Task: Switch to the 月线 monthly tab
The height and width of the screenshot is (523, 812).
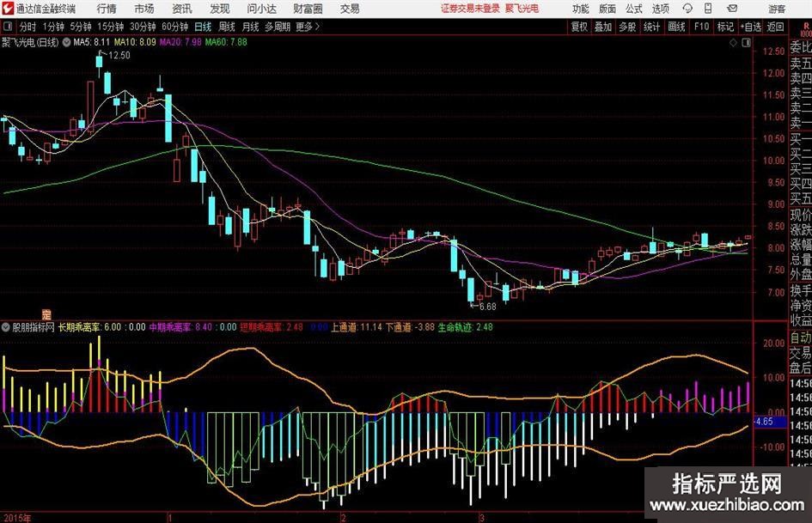Action: click(251, 27)
